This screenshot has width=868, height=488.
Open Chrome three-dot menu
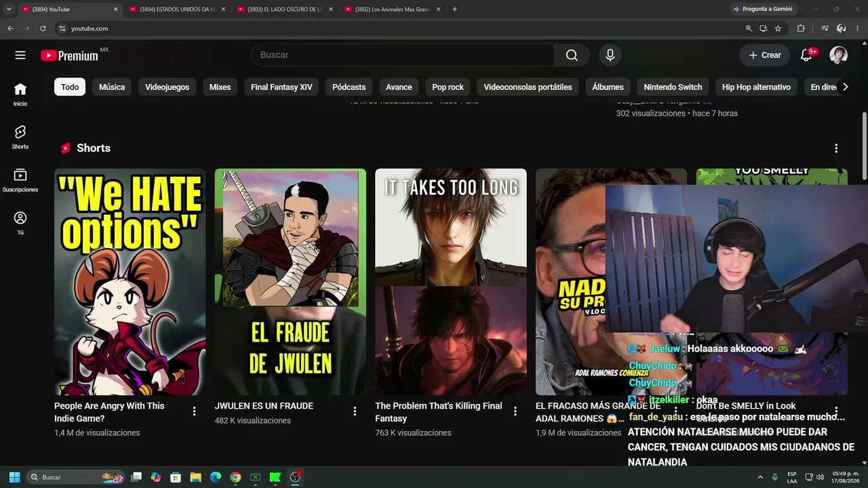click(858, 28)
